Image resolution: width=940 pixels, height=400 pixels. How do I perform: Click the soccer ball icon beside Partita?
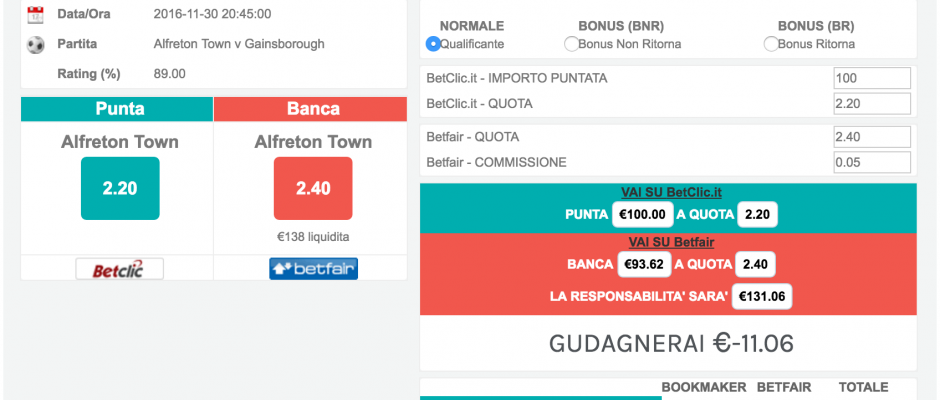click(35, 45)
